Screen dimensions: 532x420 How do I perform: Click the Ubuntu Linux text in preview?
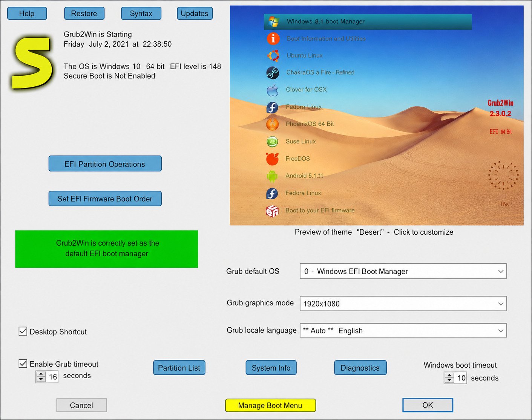pyautogui.click(x=305, y=55)
